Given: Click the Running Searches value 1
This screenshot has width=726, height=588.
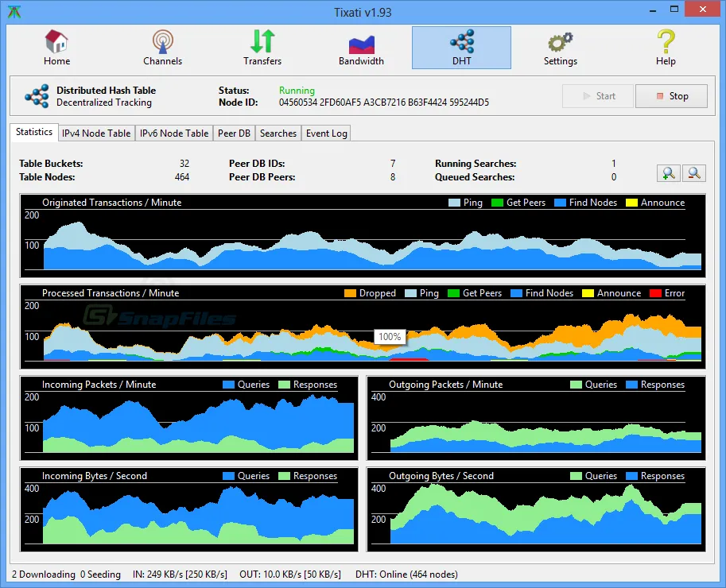Looking at the screenshot, I should (x=614, y=164).
